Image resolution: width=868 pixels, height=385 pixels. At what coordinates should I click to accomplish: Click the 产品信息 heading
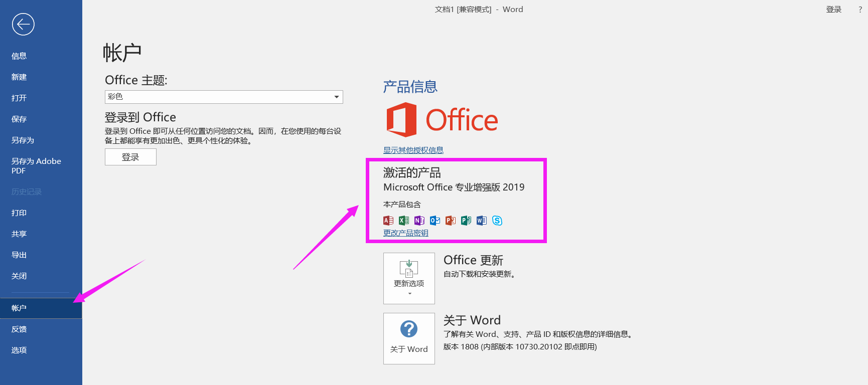click(x=410, y=87)
